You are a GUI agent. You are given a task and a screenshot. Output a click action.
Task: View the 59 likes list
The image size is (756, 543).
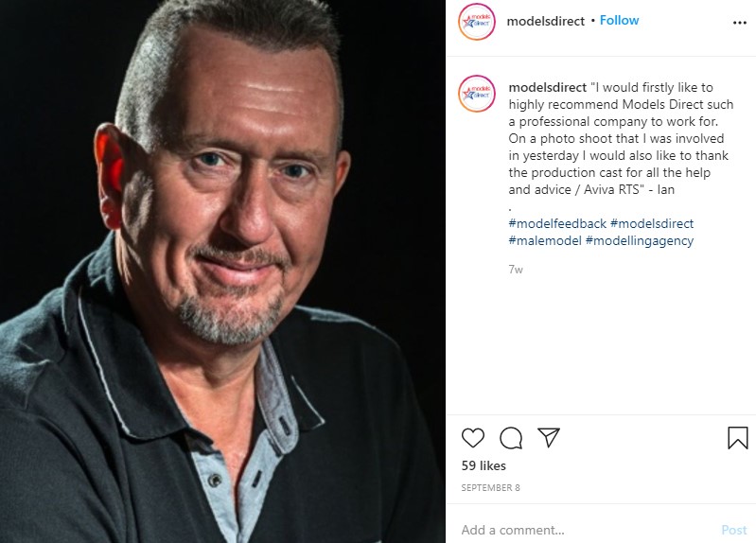[x=483, y=465]
